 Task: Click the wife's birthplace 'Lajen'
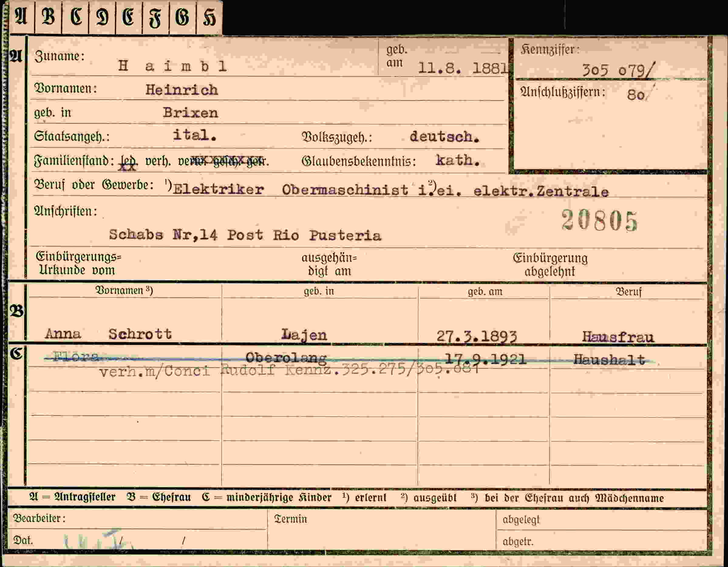(x=304, y=335)
